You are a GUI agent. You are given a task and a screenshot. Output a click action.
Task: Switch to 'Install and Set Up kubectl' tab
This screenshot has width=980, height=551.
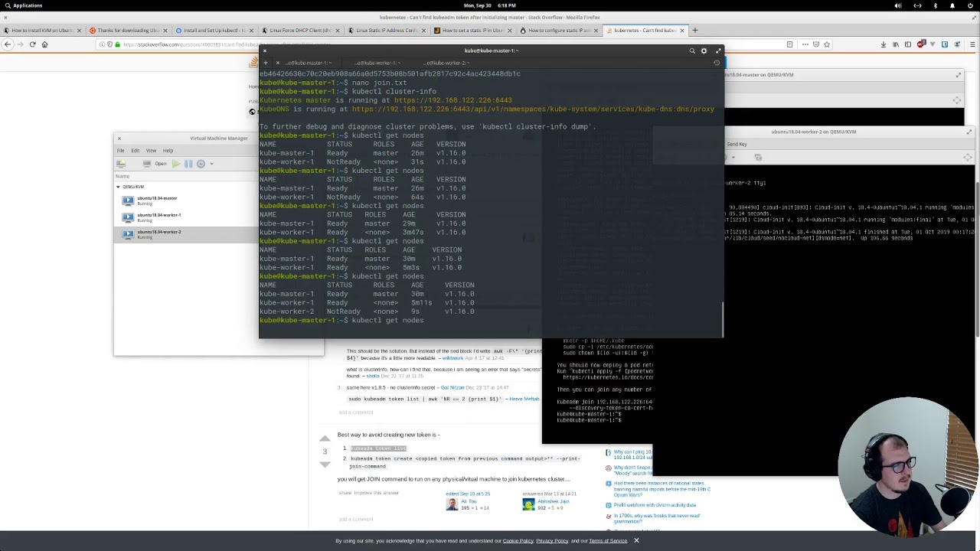pyautogui.click(x=214, y=31)
